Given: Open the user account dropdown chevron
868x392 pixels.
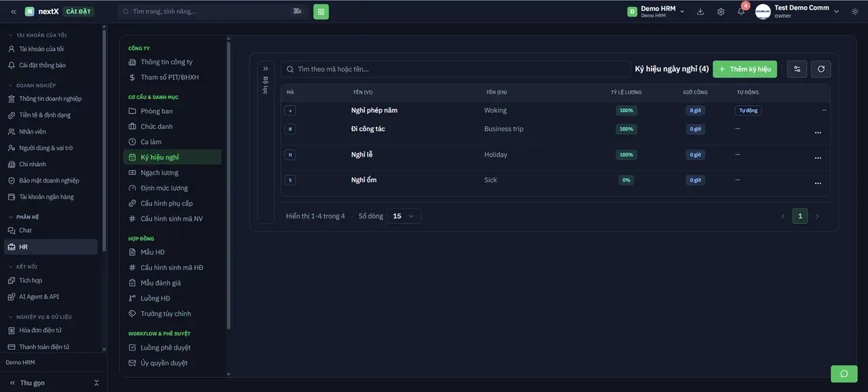Looking at the screenshot, I should (836, 12).
